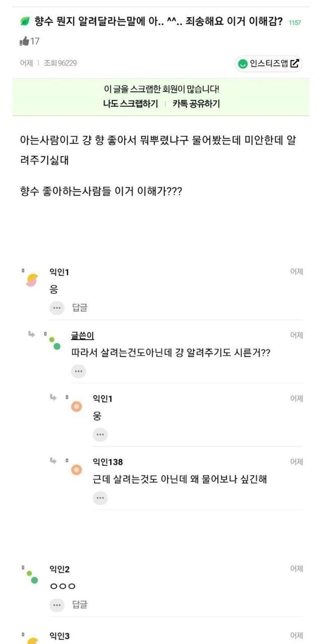Click the 글쓴이 author name link
Screen dimensions: 322x644
pyautogui.click(x=83, y=336)
